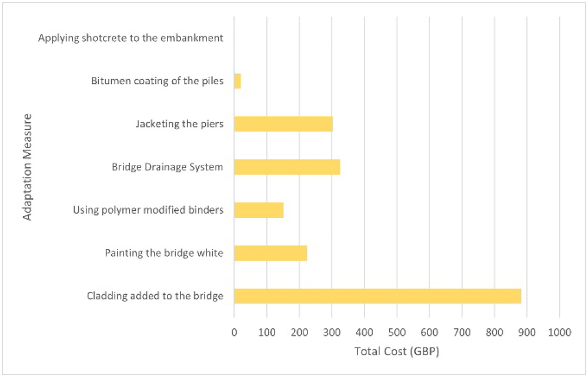Screen dimensions: 588x377
Task: Click the Using polymer modified binders bar
Action: pyautogui.click(x=259, y=210)
